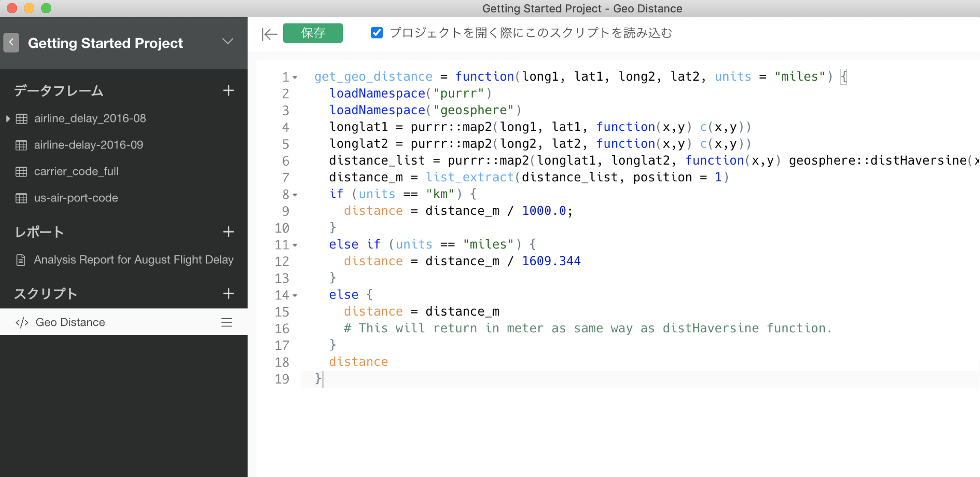This screenshot has height=477, width=980.
Task: Click the collapse sidebar arrow icon left of 保存
Action: coord(269,34)
